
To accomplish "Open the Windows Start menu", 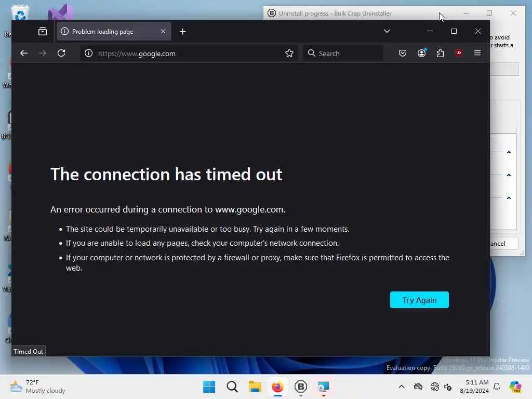I will click(x=209, y=387).
